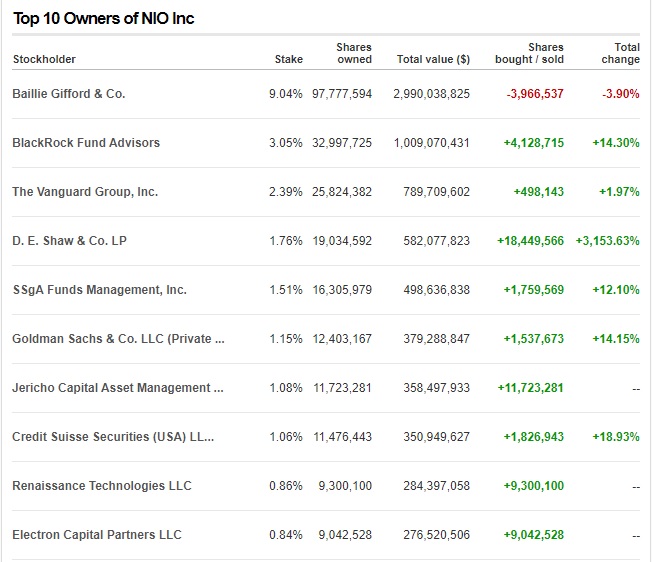652x562 pixels.
Task: Click the red -3.90% total change
Action: 621,94
